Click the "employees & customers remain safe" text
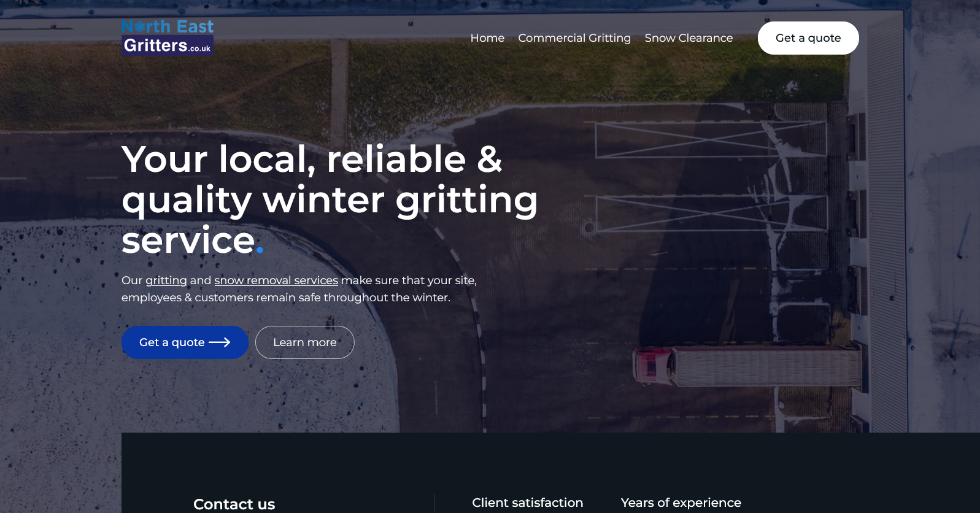Viewport: 980px width, 513px height. click(x=285, y=298)
